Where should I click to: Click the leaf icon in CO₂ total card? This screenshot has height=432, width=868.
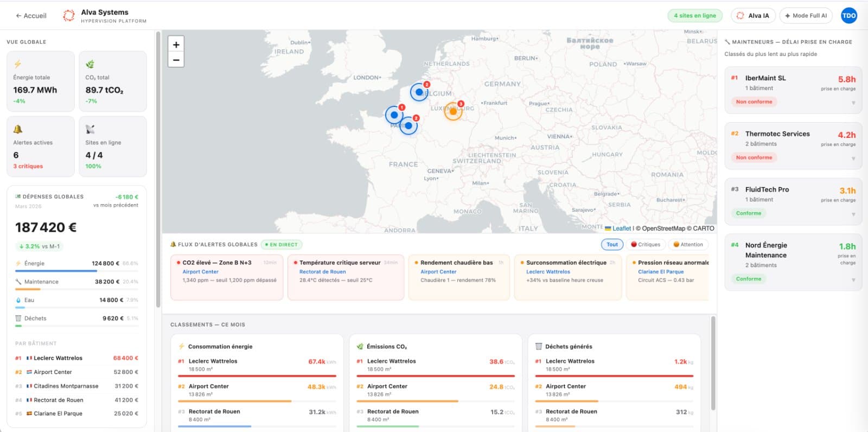(x=90, y=64)
